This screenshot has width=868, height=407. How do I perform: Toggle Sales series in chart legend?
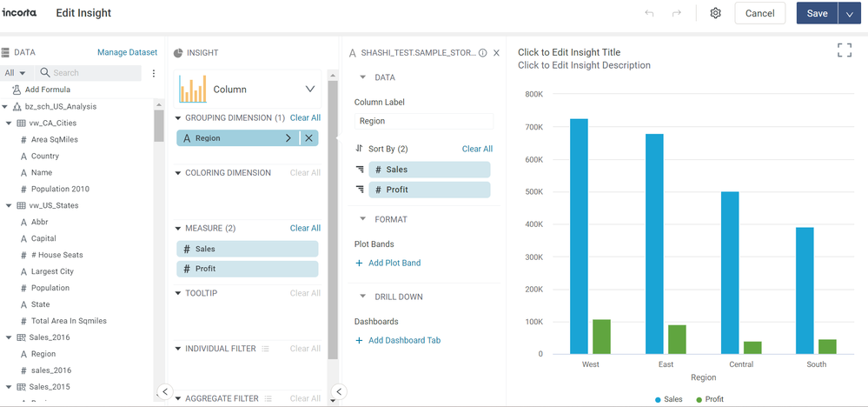pos(659,399)
